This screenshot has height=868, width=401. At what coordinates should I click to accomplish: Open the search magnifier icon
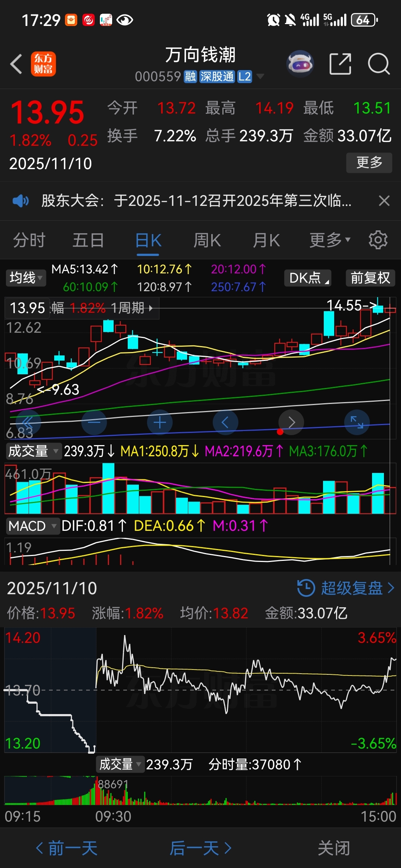378,64
